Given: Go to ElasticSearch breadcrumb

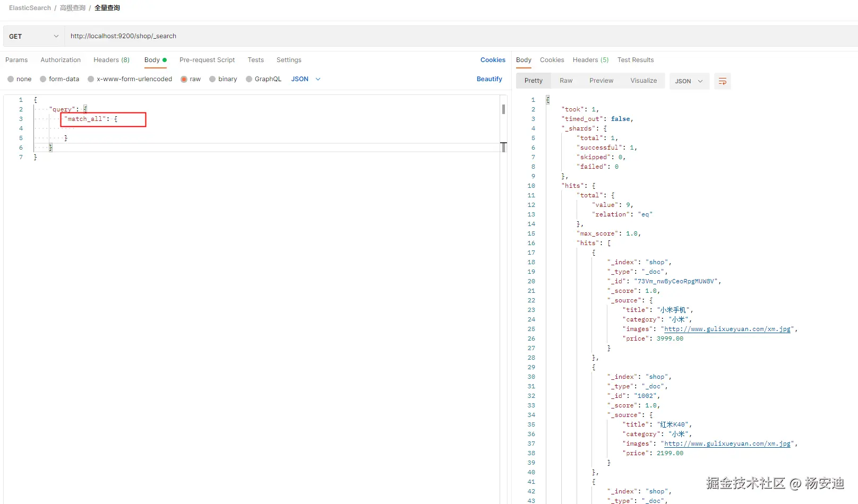Looking at the screenshot, I should pyautogui.click(x=30, y=8).
